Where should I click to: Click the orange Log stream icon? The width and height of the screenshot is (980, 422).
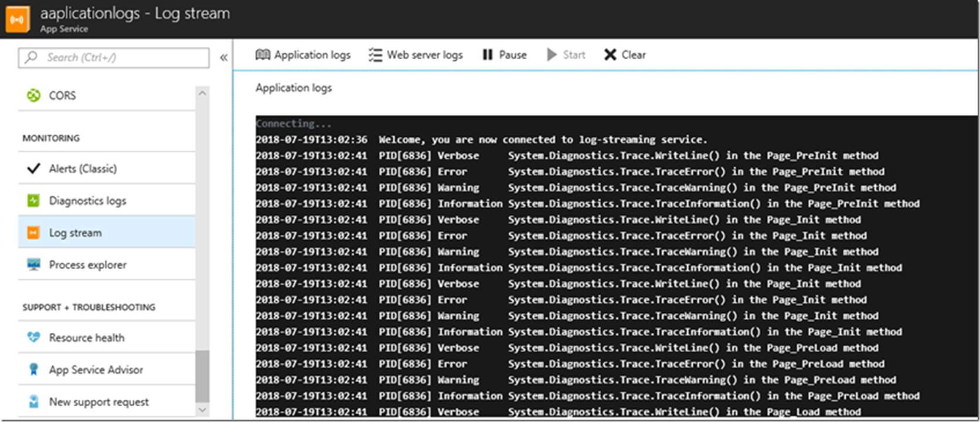[33, 233]
